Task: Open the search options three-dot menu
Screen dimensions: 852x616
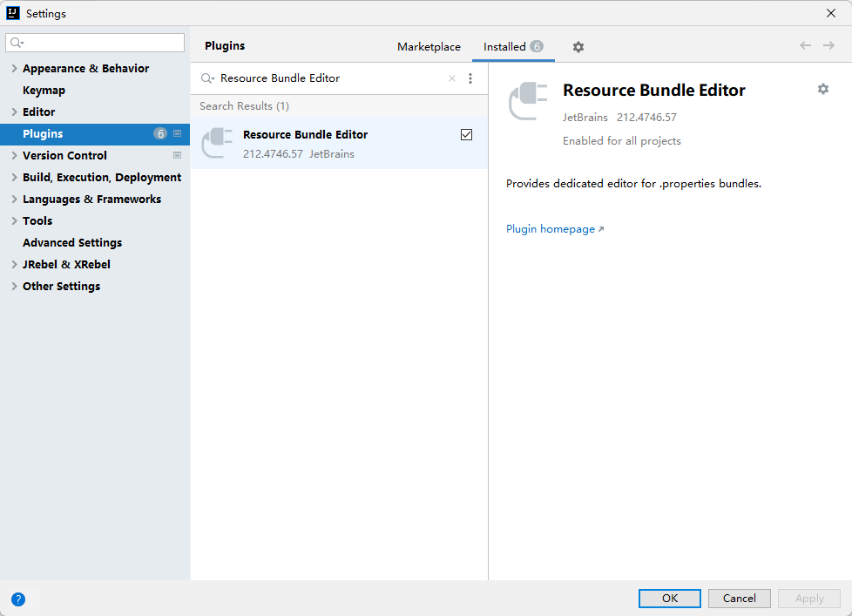Action: 470,78
